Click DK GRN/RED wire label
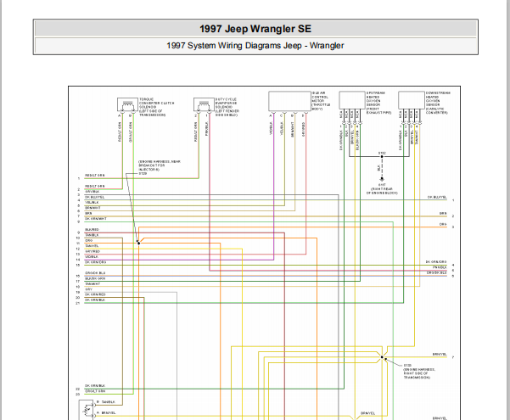 pyautogui.click(x=95, y=294)
